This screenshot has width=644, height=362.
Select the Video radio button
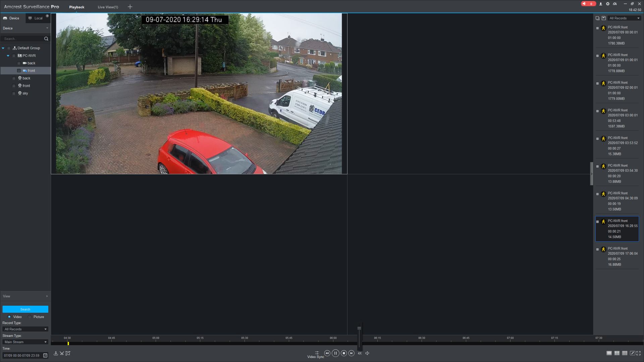tap(9, 317)
